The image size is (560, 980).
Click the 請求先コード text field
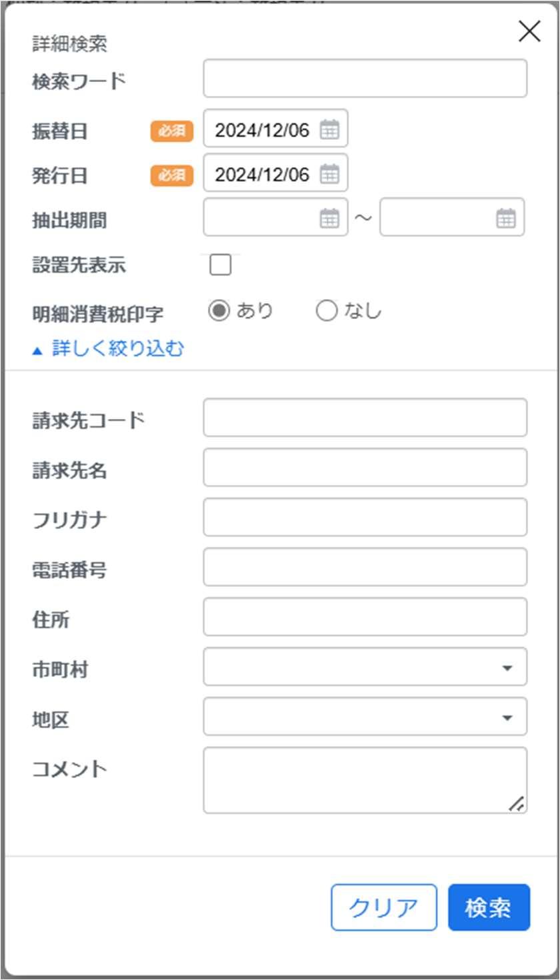click(x=365, y=418)
